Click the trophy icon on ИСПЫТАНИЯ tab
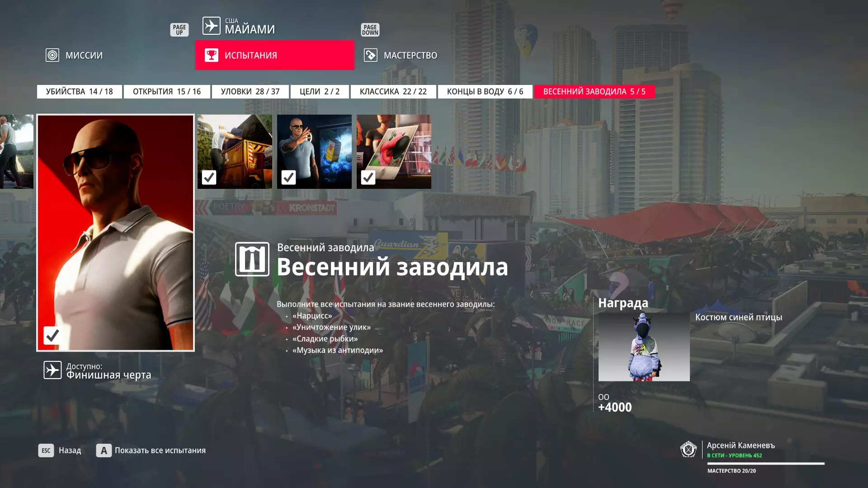This screenshot has height=488, width=868. [211, 55]
